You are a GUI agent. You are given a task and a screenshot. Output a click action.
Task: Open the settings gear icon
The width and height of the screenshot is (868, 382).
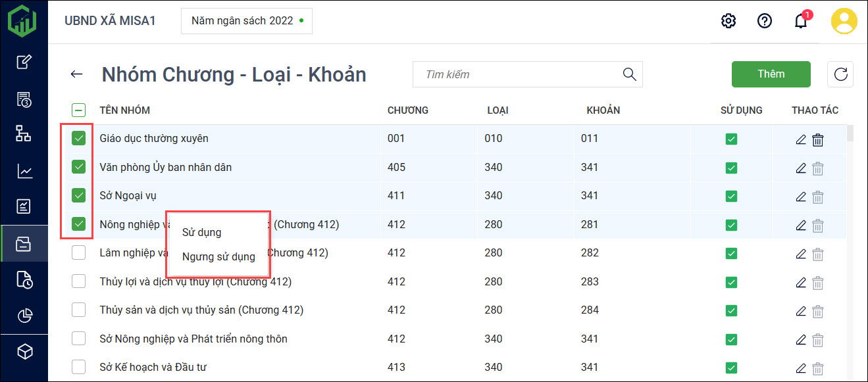click(x=728, y=21)
